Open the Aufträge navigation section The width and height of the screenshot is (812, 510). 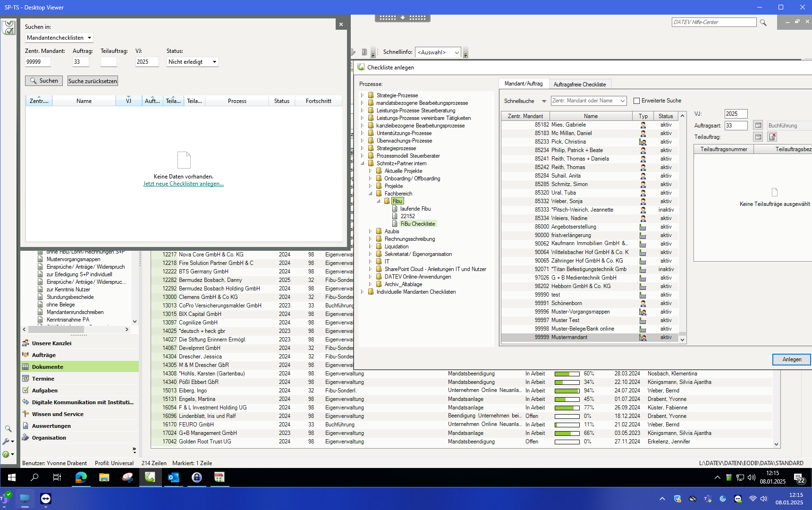click(43, 355)
